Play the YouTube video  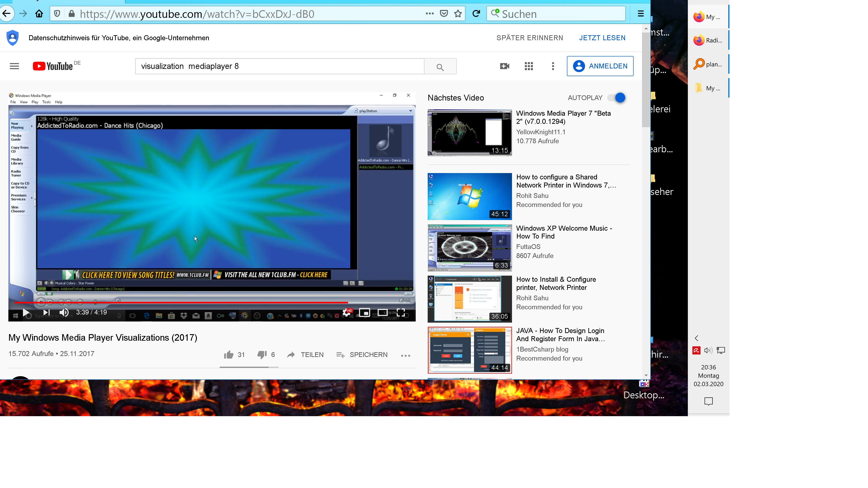coord(26,312)
